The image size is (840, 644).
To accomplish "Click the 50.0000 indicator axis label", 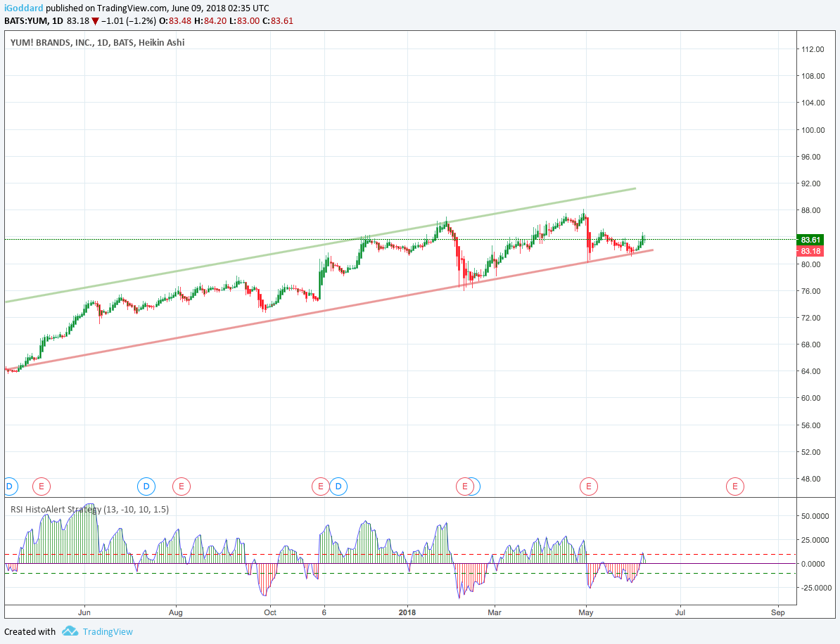I will click(x=816, y=516).
